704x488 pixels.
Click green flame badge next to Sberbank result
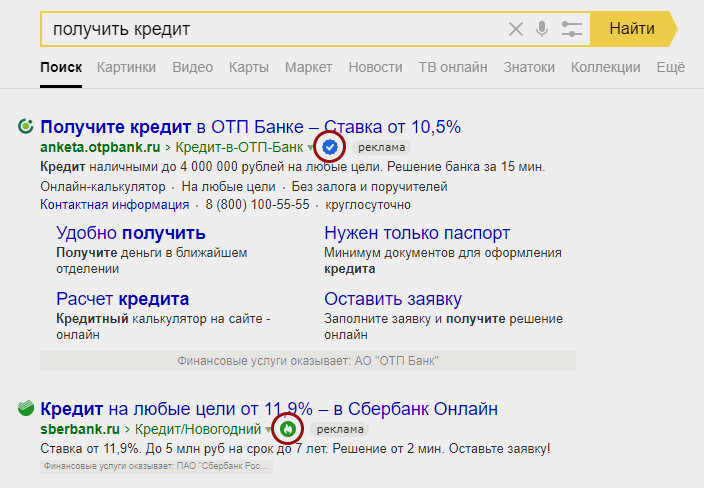point(288,429)
